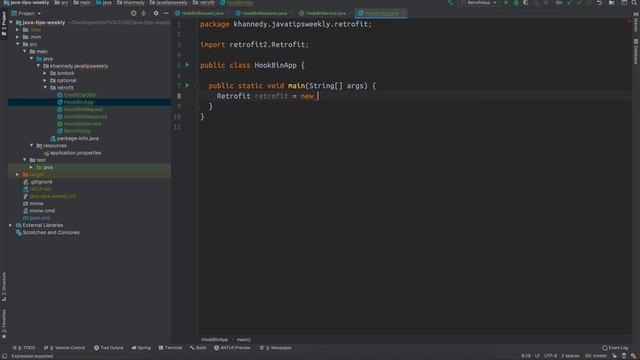The width and height of the screenshot is (640, 360).
Task: Click UTF-8 encoding in status bar
Action: click(x=550, y=356)
